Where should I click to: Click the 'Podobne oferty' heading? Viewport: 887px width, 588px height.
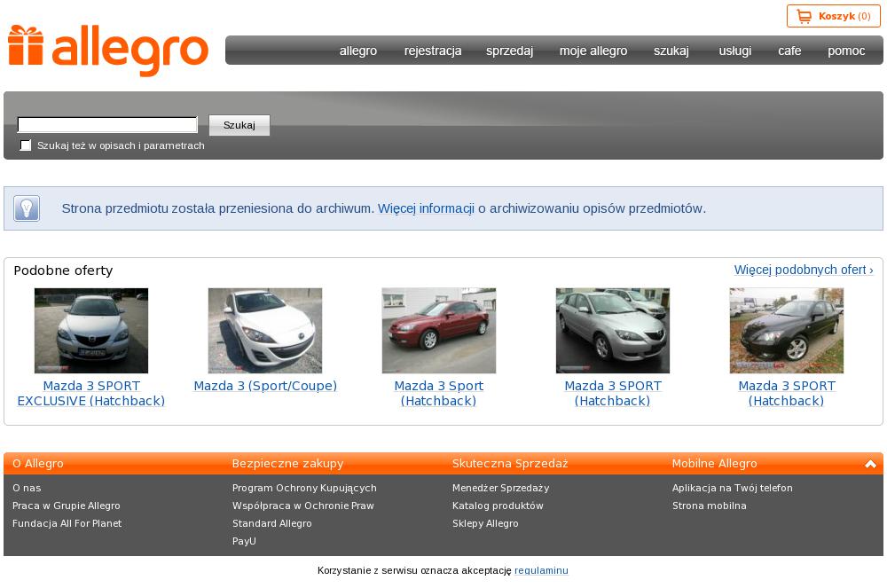(x=63, y=270)
